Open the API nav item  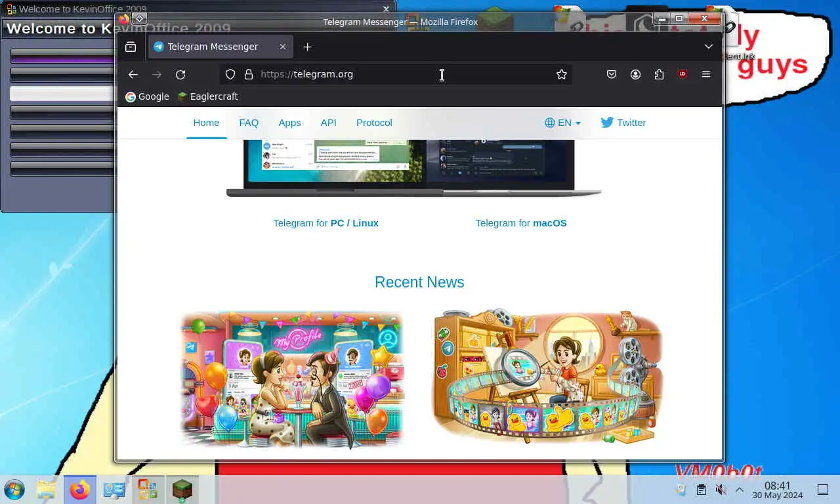click(x=328, y=123)
